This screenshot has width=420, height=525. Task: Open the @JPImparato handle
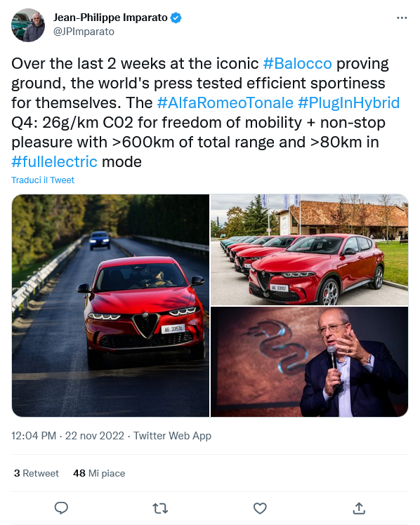coord(84,32)
